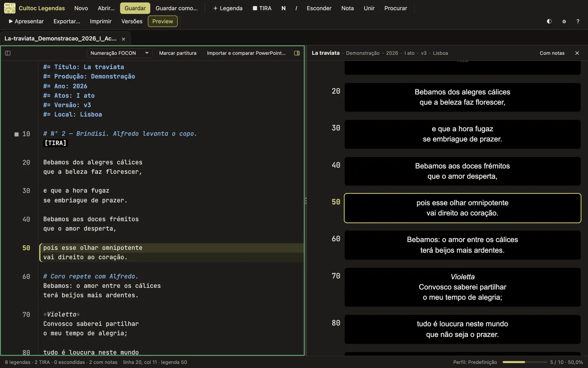Image resolution: width=588 pixels, height=368 pixels.
Task: Toggle the Preview button
Action: 163,21
